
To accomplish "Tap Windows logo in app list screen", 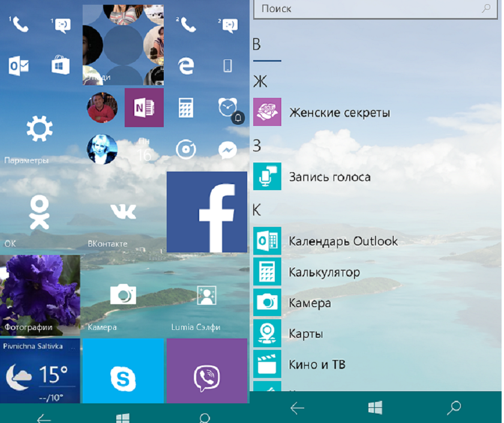I will 375,407.
